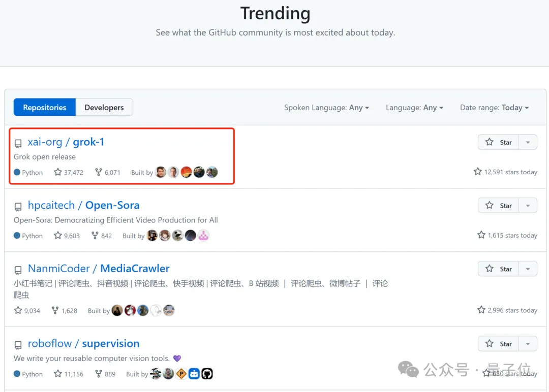The height and width of the screenshot is (392, 549).
Task: Open the NanmiCoder / MediaCrawler repository link
Action: click(99, 269)
